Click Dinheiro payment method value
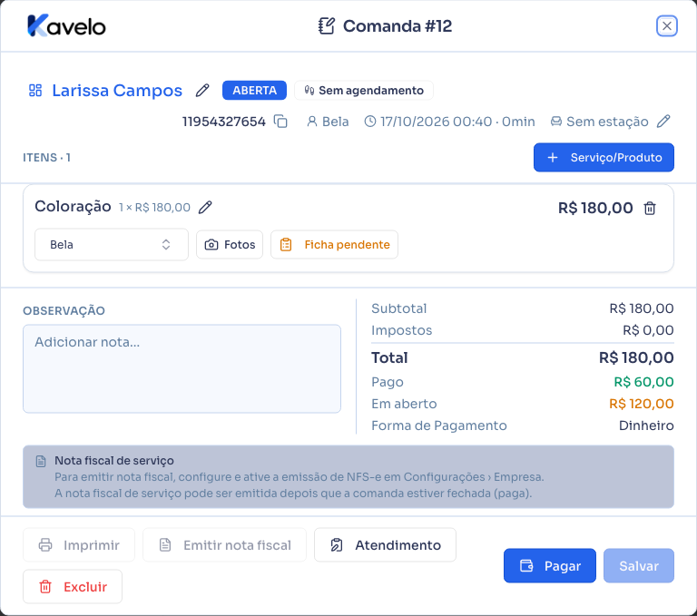 (x=646, y=425)
